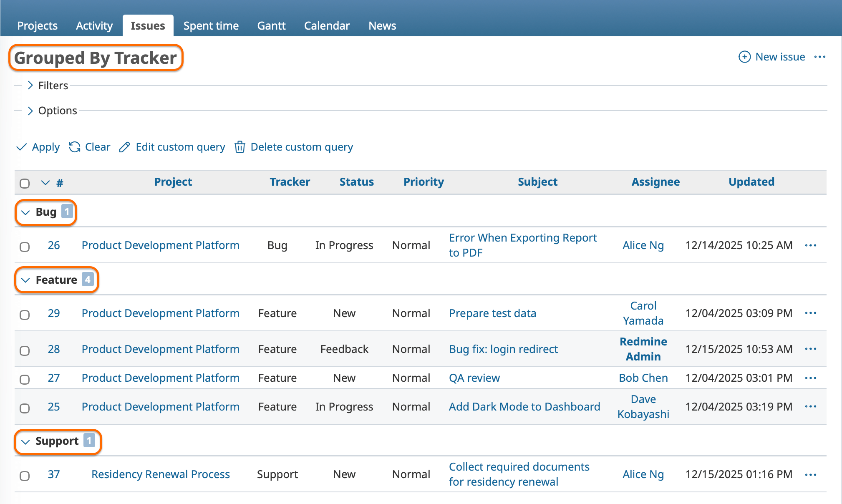Image resolution: width=842 pixels, height=504 pixels.
Task: Click the Delete custom query trash icon
Action: click(240, 147)
